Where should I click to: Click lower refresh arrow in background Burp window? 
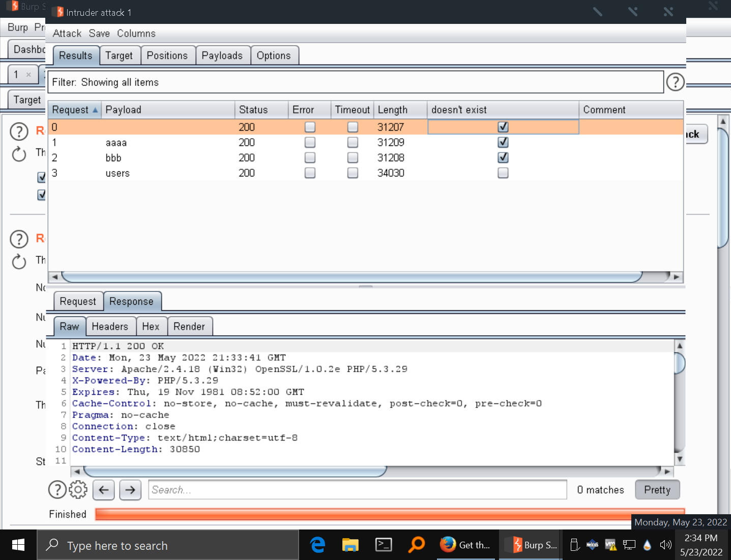pos(19,261)
